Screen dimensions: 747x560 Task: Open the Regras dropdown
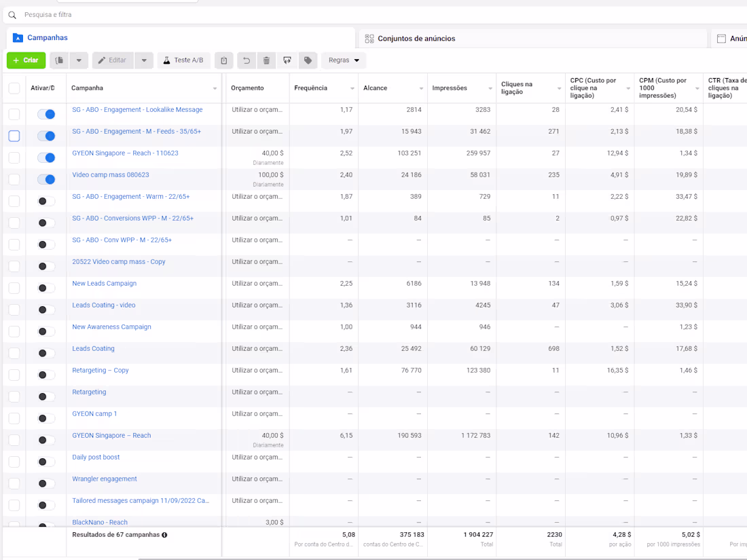pos(344,60)
